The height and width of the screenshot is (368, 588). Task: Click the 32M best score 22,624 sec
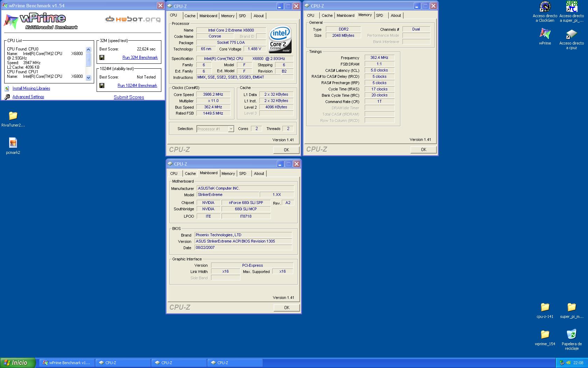(146, 49)
